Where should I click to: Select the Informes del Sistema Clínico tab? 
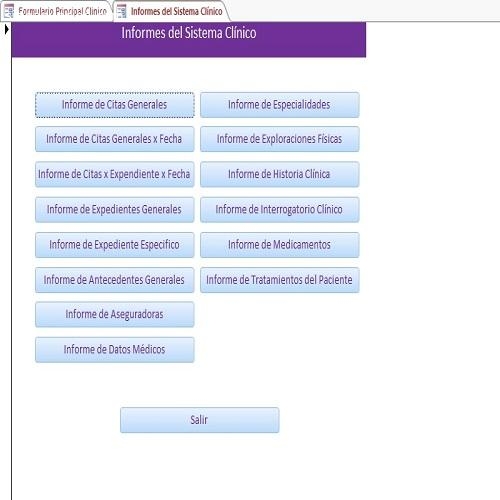coord(171,11)
